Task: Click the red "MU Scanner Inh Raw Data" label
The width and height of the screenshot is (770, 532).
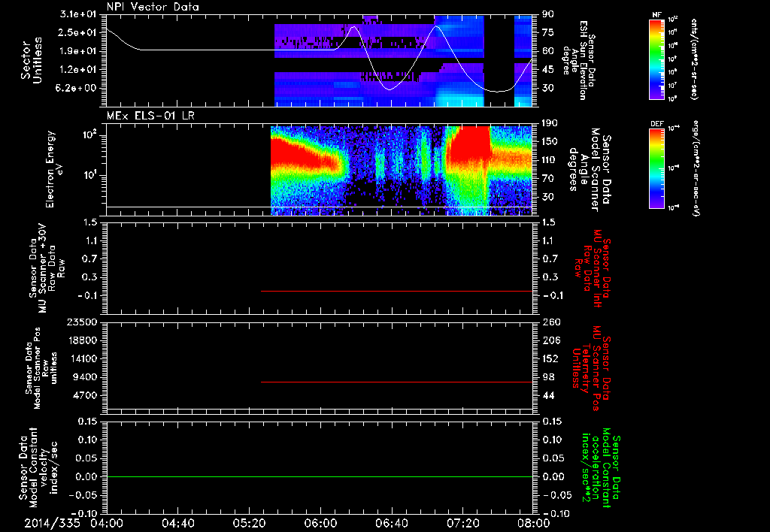Action: point(592,268)
